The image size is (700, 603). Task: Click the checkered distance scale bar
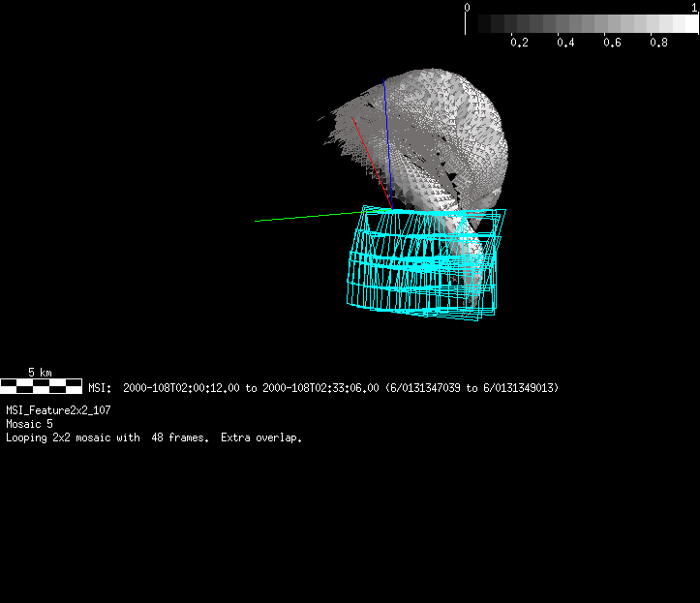coord(41,386)
